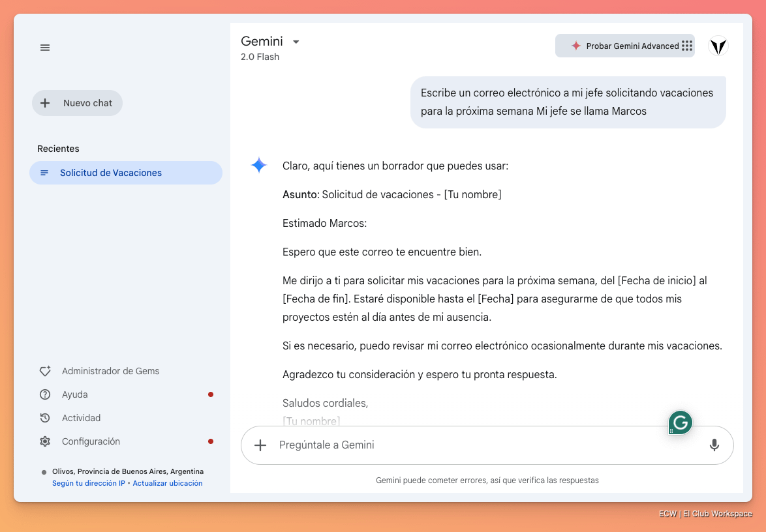Click the paragraph starting with Me dirijo a ti
Image resolution: width=766 pixels, height=532 pixels.
pos(495,299)
